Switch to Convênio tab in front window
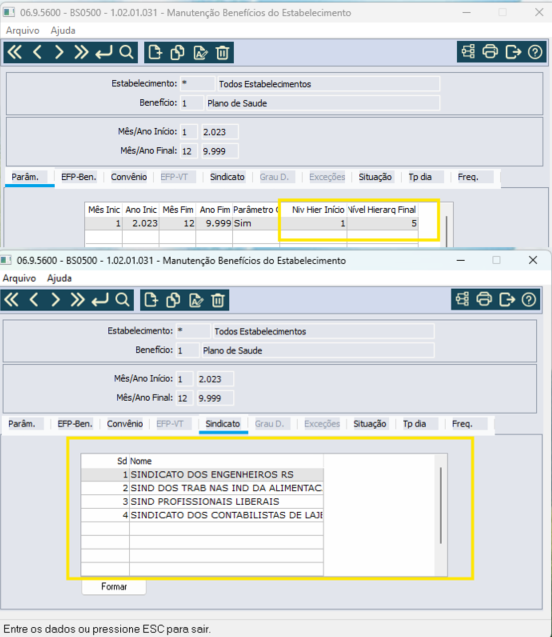Screen dimensions: 552x637 coord(125,424)
